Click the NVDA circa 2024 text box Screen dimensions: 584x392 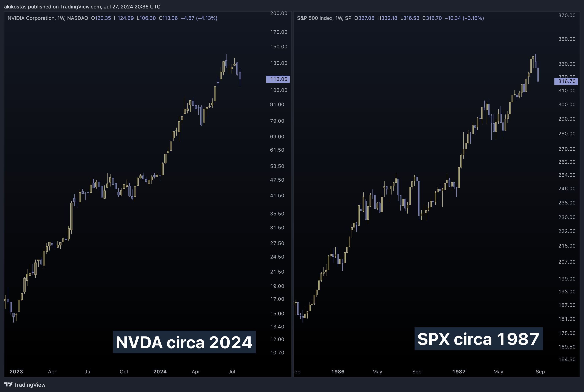click(184, 342)
